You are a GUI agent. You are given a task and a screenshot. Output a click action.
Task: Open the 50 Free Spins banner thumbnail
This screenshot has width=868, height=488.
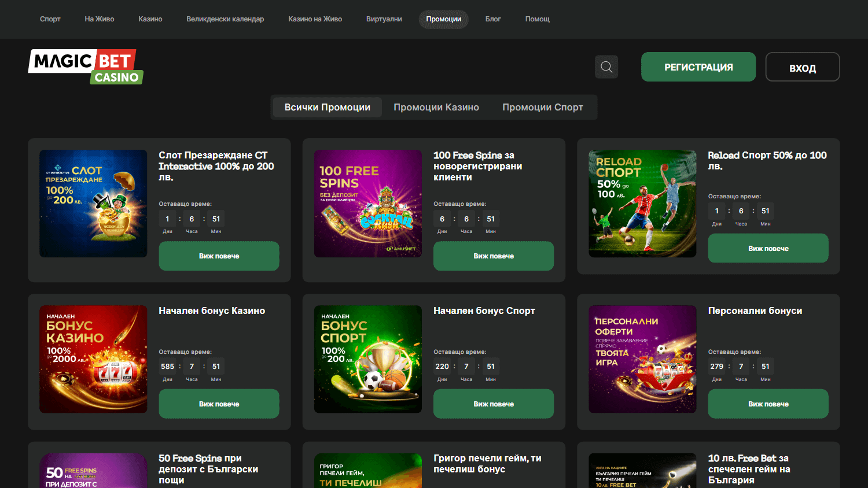pyautogui.click(x=93, y=471)
